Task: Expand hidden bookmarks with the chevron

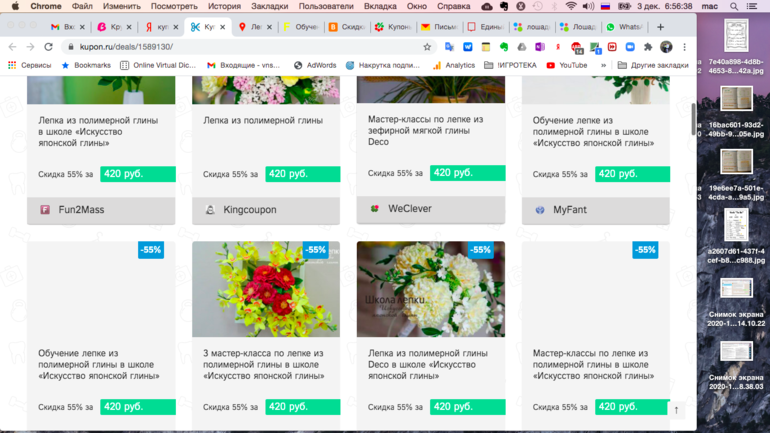Action: (x=603, y=65)
